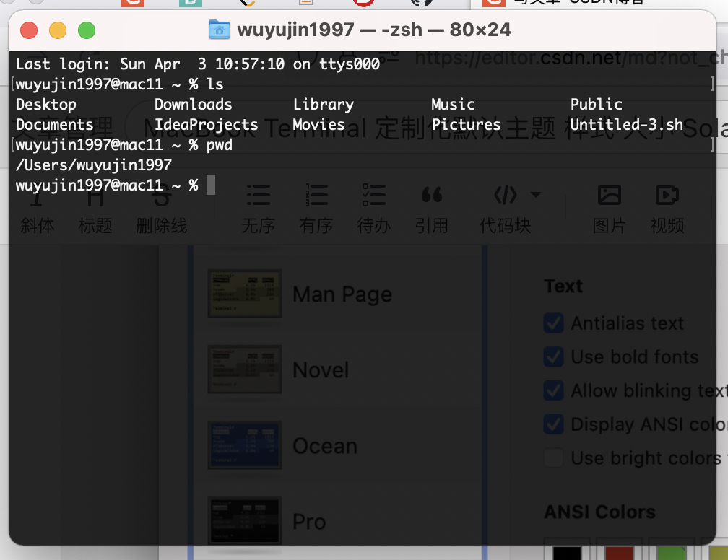Click the code block (代码块) icon
728x560 pixels.
coord(506,195)
